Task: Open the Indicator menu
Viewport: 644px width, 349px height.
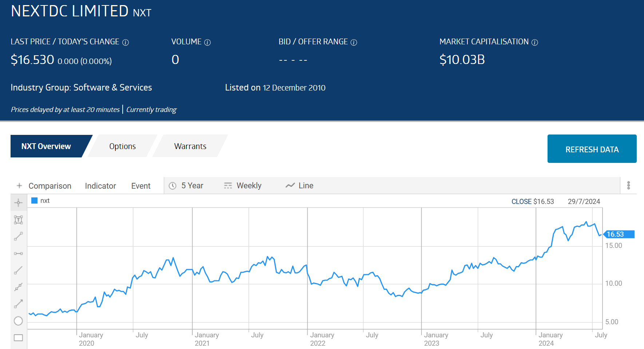Action: (100, 186)
